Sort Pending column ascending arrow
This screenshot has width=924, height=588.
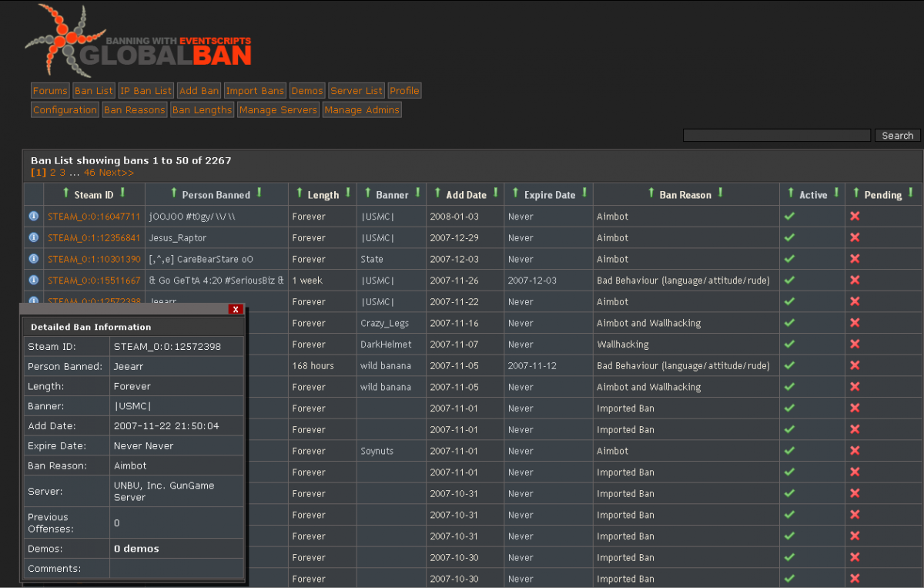click(855, 193)
